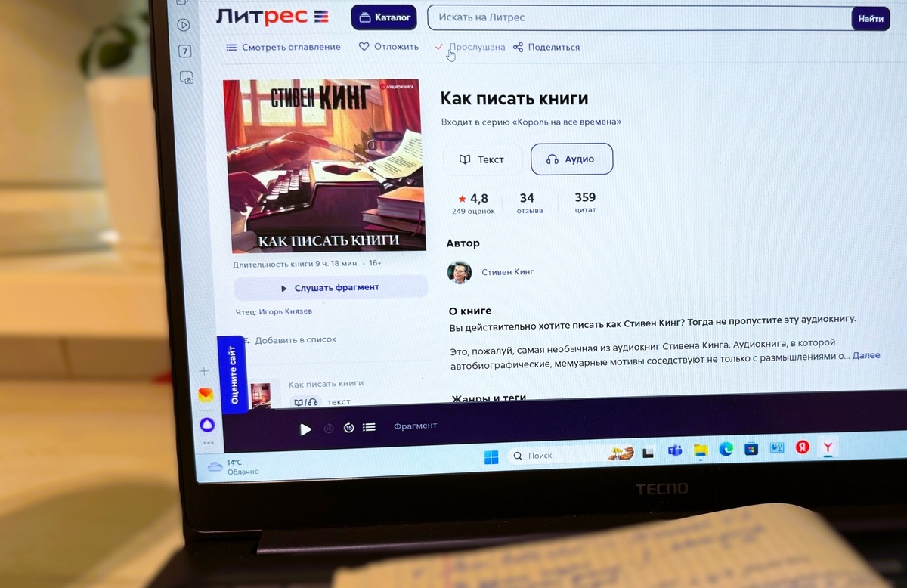Skip forward 15 seconds in player
The width and height of the screenshot is (907, 588).
[348, 428]
